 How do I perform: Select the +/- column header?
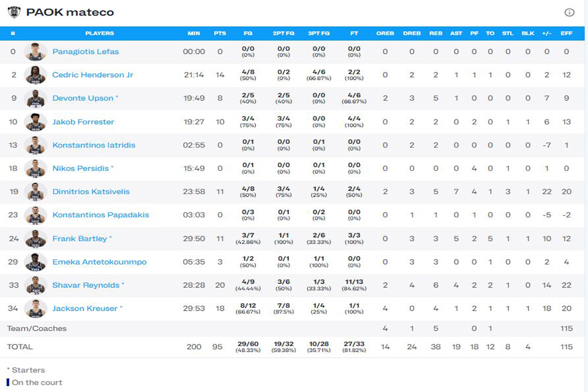[x=547, y=34]
